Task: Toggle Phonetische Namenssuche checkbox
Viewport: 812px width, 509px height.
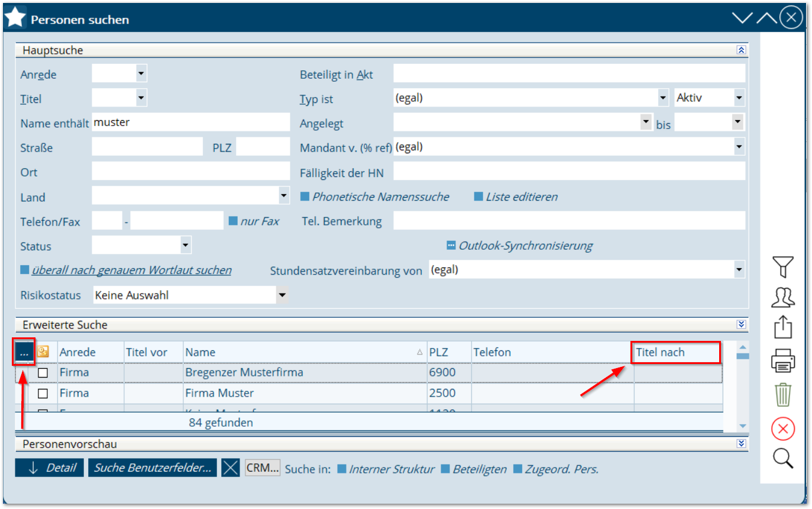Action: tap(305, 196)
